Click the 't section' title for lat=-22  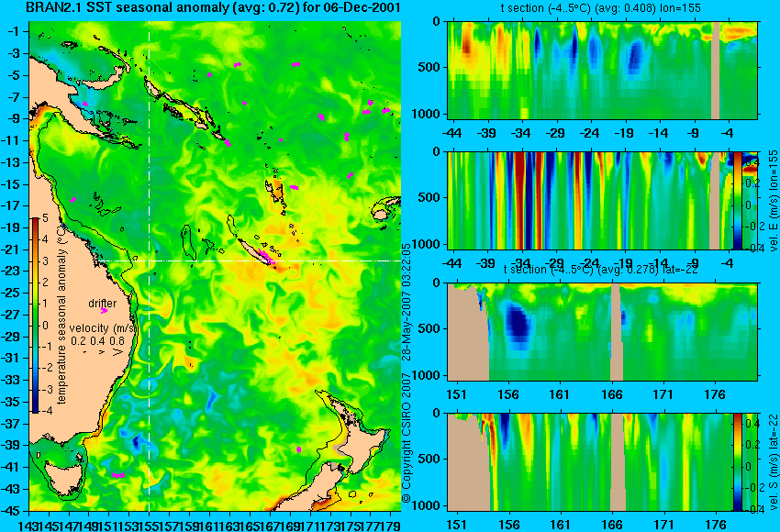(600, 270)
